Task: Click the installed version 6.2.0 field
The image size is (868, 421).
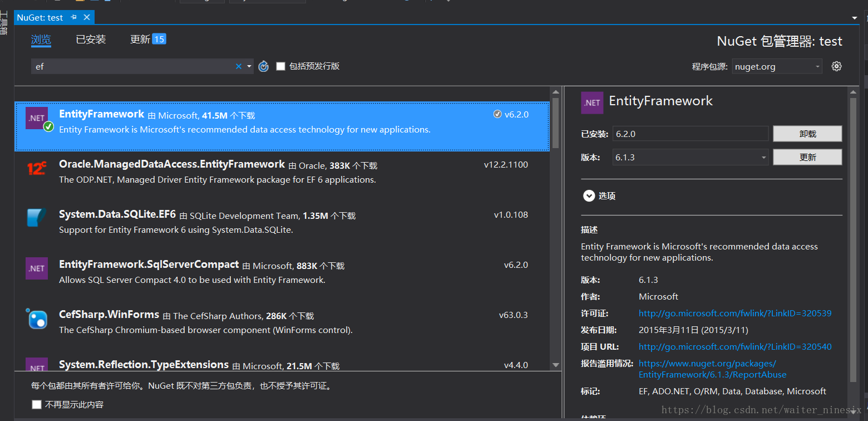Action: [x=691, y=134]
